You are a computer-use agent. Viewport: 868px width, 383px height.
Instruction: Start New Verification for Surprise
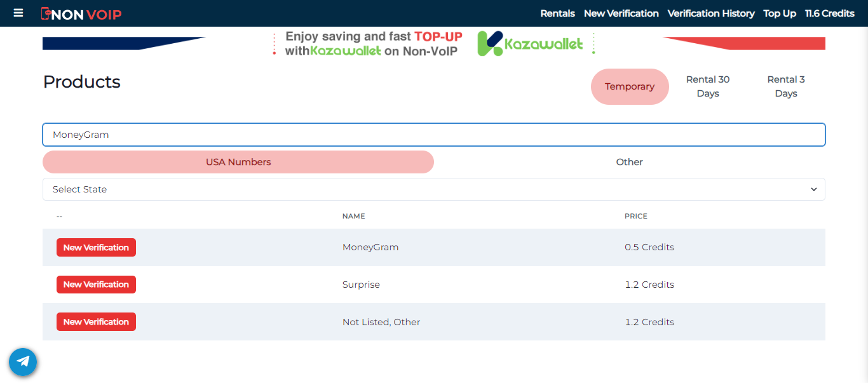(96, 284)
